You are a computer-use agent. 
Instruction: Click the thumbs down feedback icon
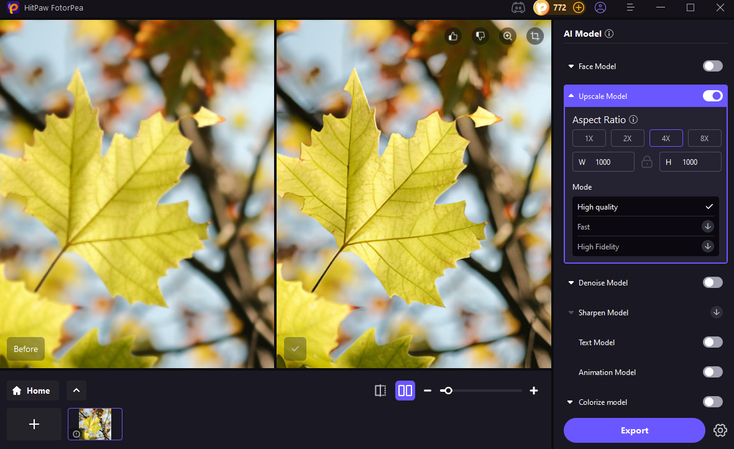480,36
